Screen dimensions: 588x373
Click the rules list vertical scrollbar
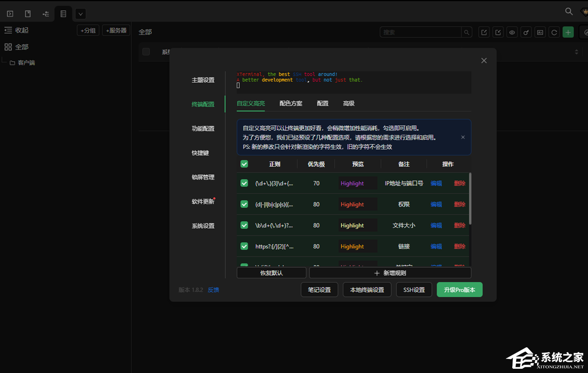pos(470,199)
